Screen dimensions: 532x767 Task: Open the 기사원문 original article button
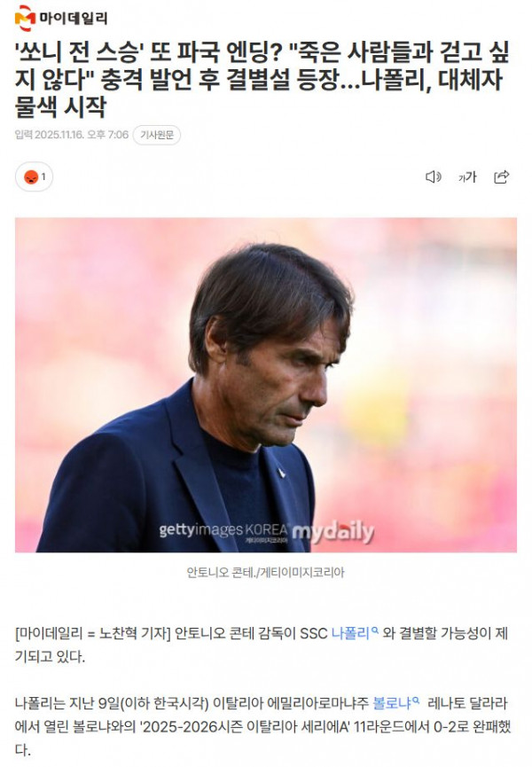157,135
